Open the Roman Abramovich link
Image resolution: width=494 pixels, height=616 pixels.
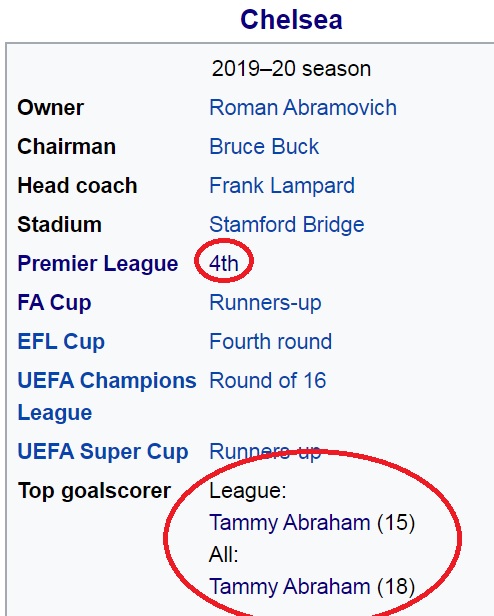(x=303, y=108)
